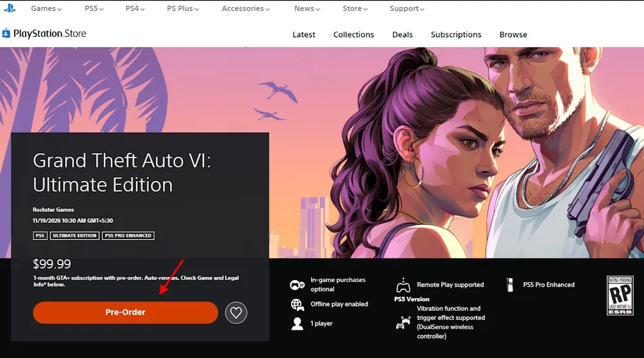Click the ULTIMATE EDITION tag
The width and height of the screenshot is (644, 358).
click(75, 236)
